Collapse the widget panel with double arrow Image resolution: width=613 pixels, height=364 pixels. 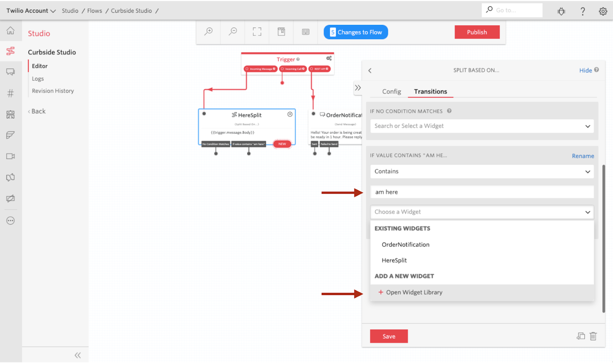(x=357, y=88)
